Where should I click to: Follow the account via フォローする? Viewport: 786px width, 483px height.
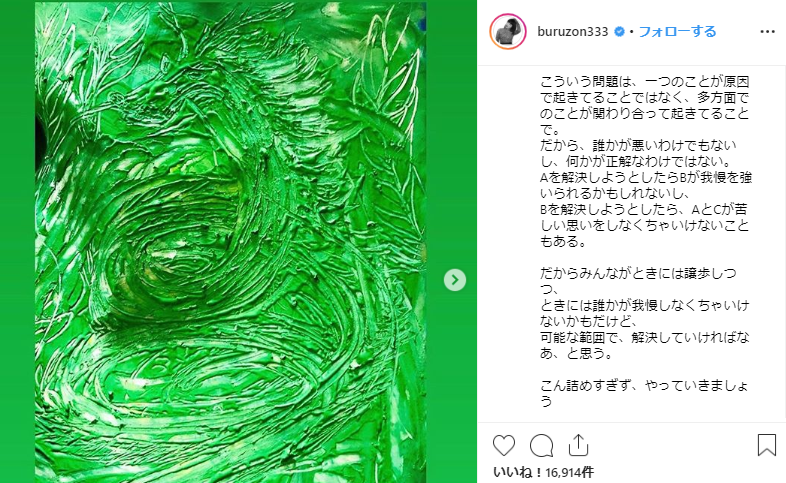pyautogui.click(x=677, y=32)
